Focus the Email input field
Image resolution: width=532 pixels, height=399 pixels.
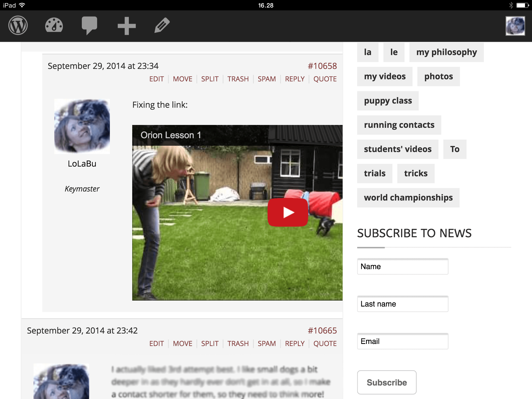(403, 341)
